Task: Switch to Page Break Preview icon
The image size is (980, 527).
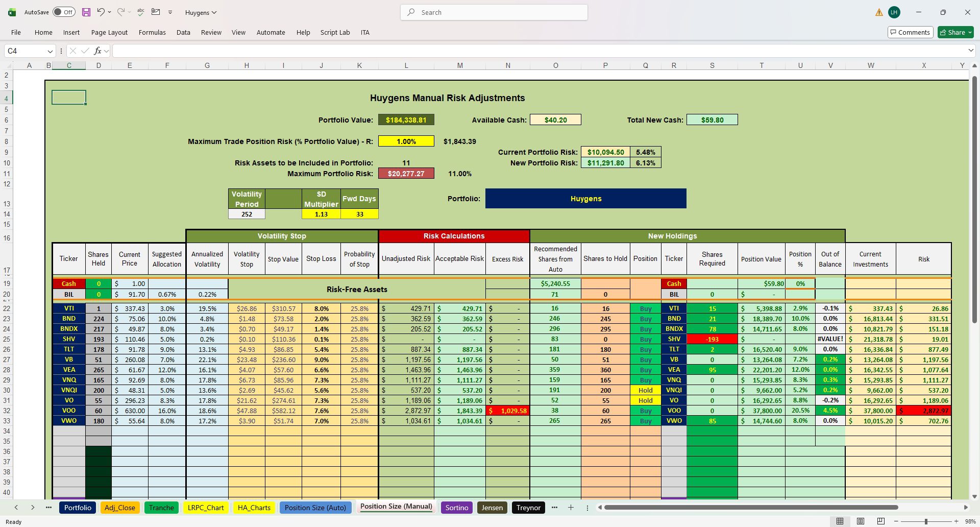Action: click(x=881, y=521)
